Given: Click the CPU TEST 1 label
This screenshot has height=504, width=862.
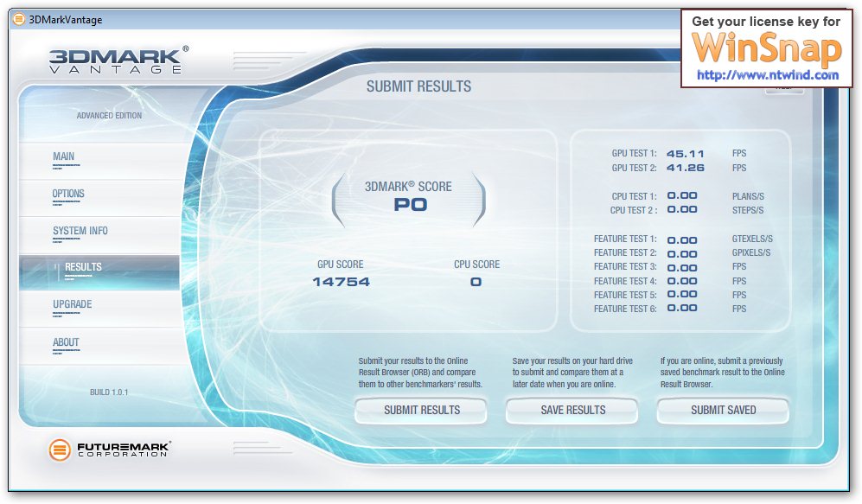Looking at the screenshot, I should tap(634, 196).
